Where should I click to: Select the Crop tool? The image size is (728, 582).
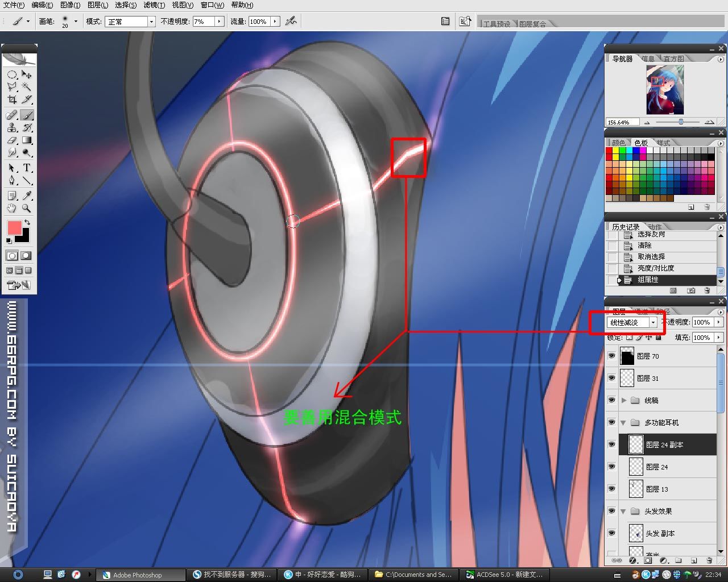coord(12,99)
